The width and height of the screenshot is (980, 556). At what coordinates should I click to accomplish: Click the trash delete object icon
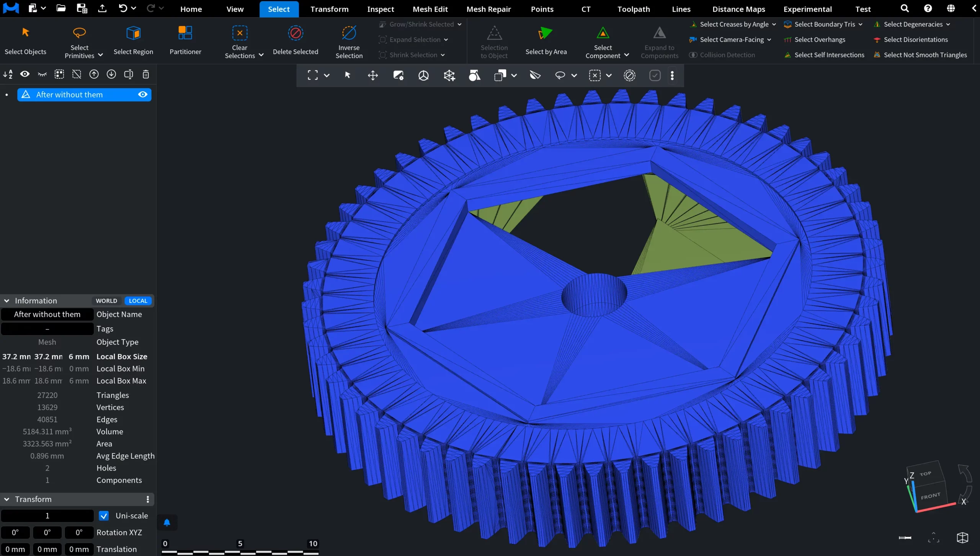pos(146,74)
